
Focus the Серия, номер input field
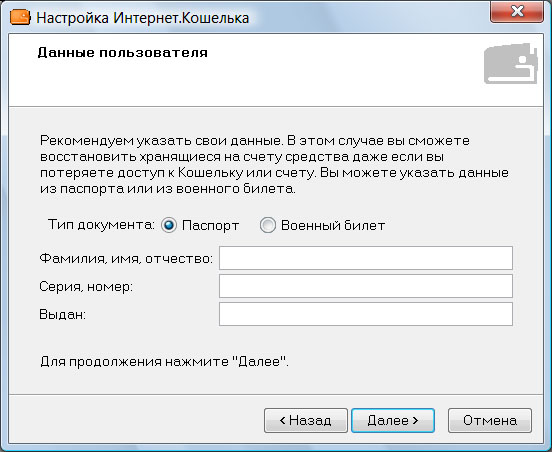tap(366, 286)
